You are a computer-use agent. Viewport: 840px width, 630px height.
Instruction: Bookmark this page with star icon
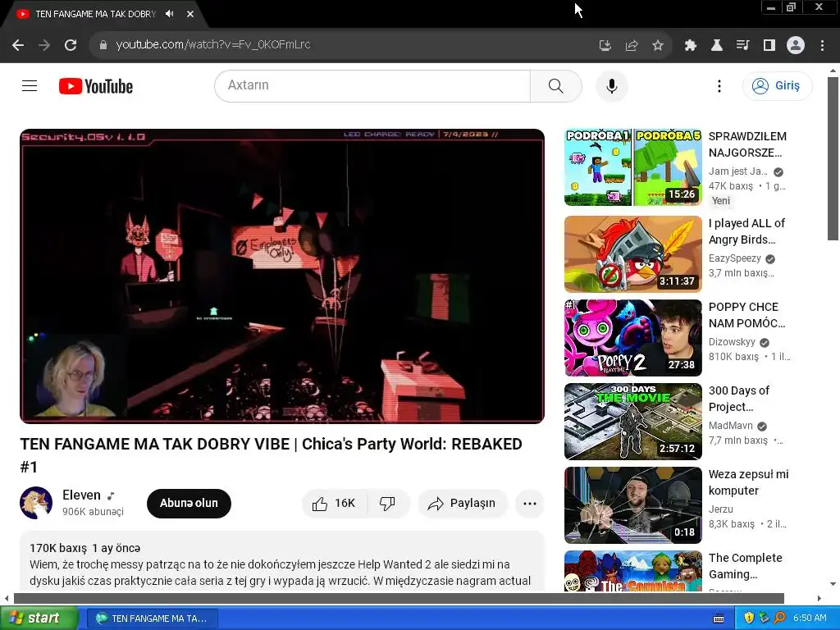658,45
